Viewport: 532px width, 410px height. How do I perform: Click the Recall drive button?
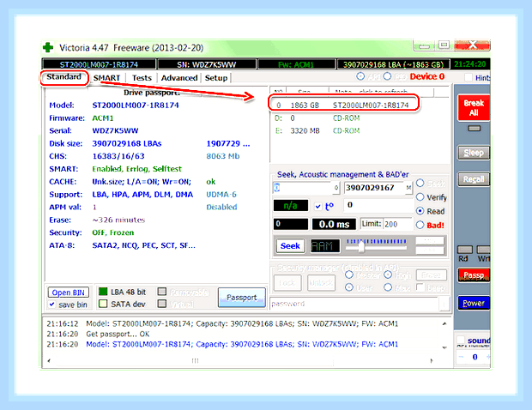(x=474, y=179)
